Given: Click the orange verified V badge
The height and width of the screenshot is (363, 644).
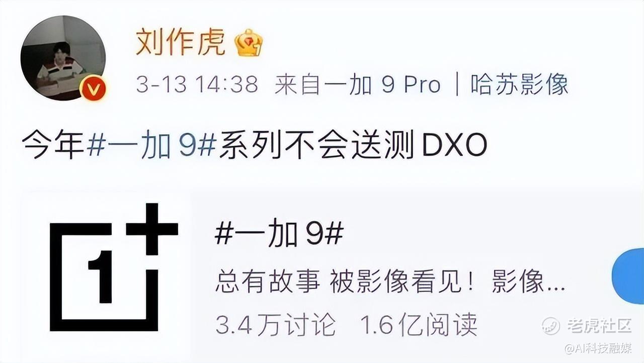Looking at the screenshot, I should click(x=93, y=89).
